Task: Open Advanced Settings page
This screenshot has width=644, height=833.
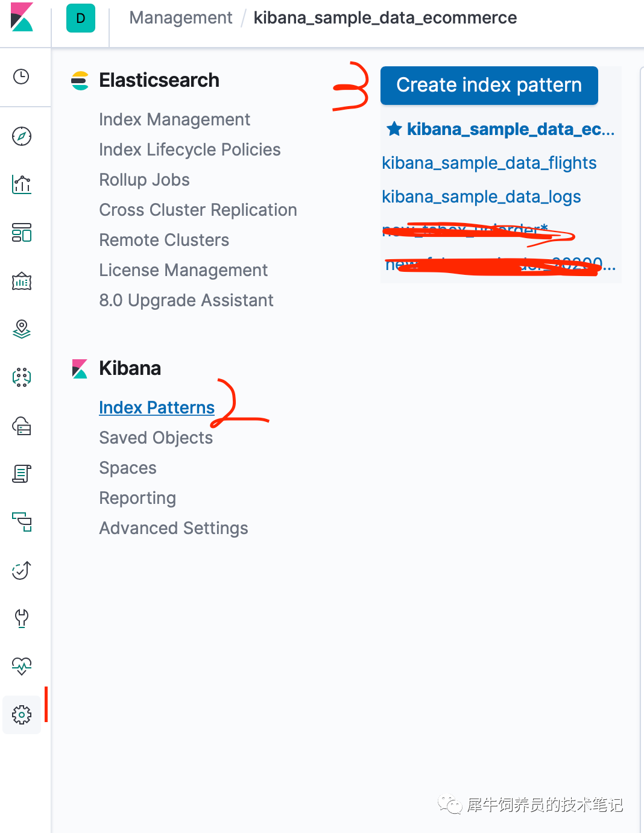Action: tap(173, 528)
